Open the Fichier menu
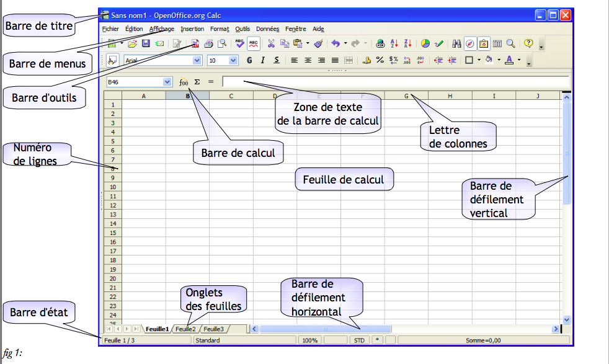This screenshot has width=609, height=364. 110,29
